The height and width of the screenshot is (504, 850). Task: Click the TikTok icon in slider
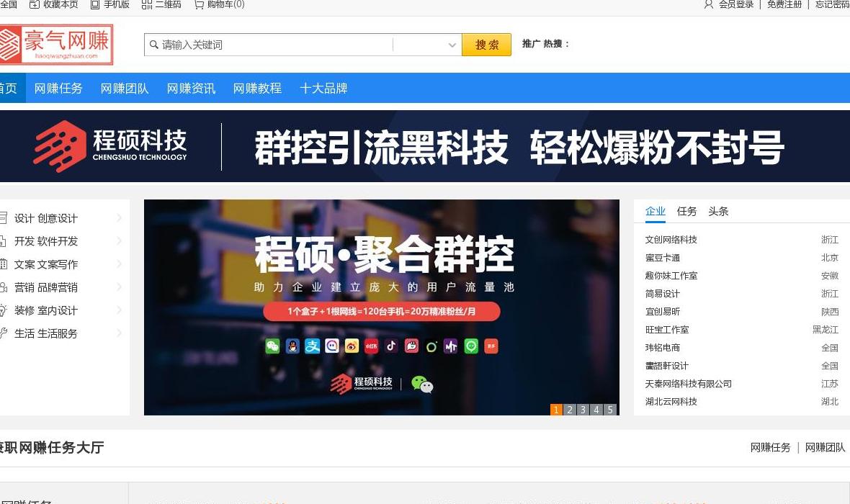click(x=391, y=346)
